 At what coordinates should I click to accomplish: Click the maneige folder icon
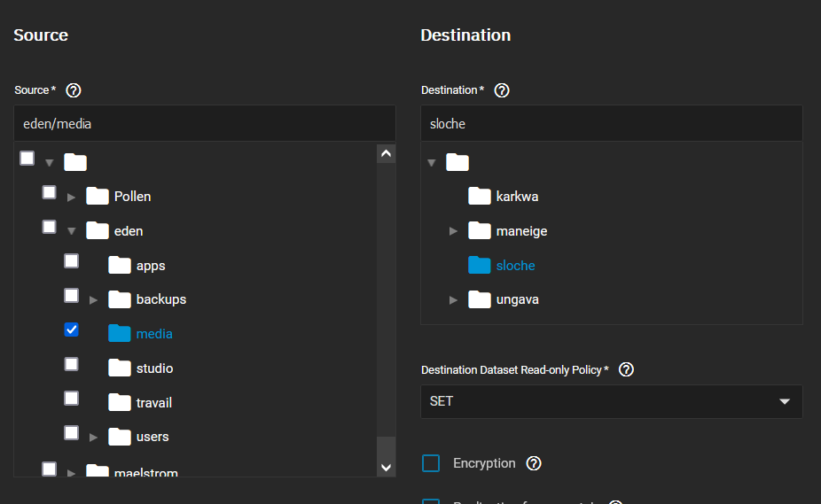coord(480,230)
